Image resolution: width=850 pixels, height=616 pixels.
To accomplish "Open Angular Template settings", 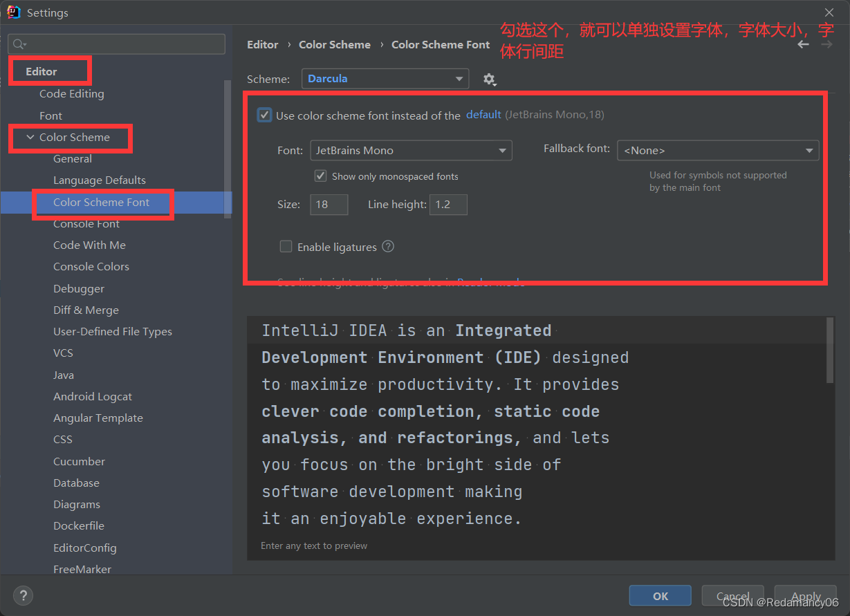I will (98, 418).
